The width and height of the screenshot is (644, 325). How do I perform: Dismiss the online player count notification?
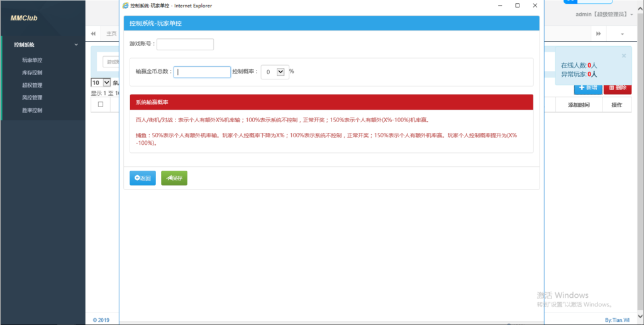pos(623,55)
